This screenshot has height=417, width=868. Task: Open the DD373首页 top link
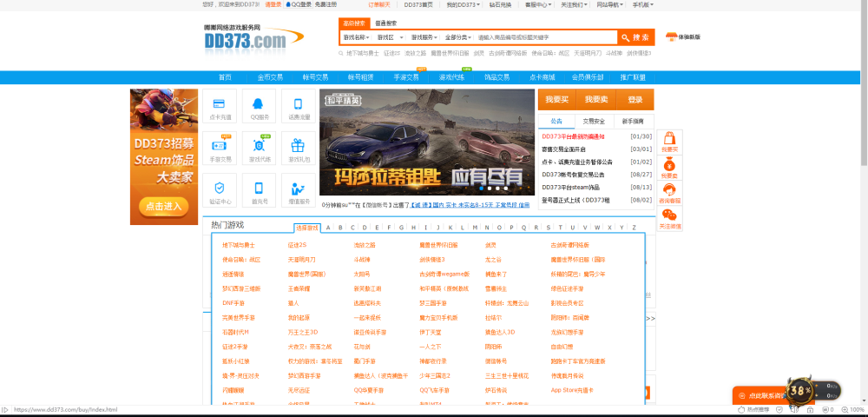[x=418, y=4]
